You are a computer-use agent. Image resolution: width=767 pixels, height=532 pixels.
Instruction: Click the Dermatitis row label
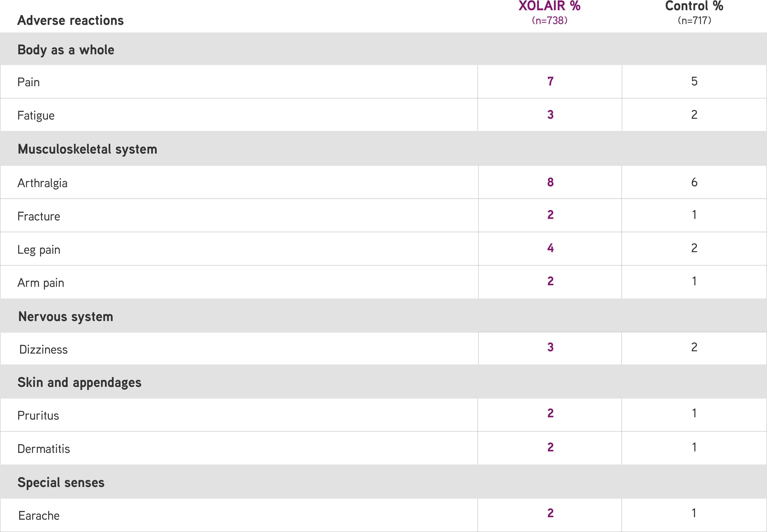(44, 449)
